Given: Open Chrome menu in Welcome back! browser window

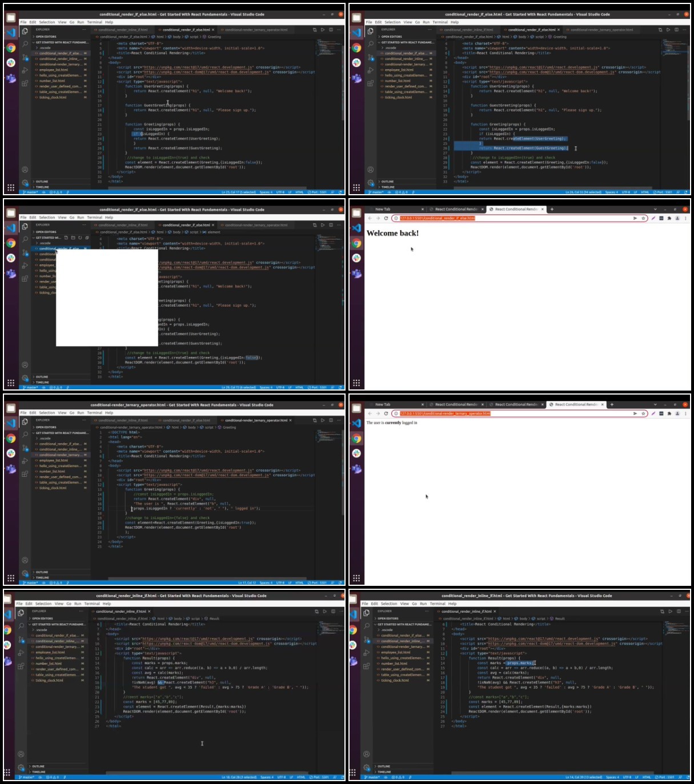Looking at the screenshot, I should pos(685,218).
